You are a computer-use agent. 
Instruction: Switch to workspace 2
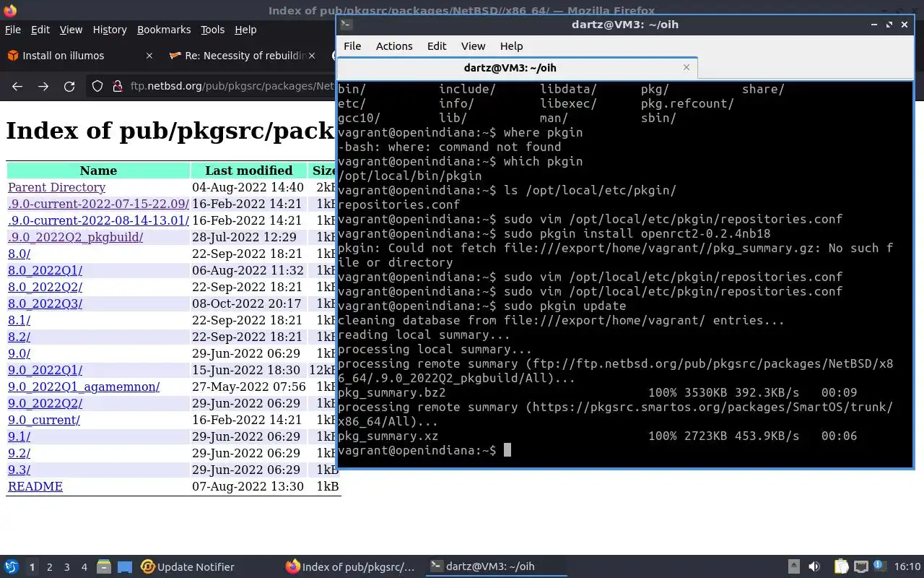point(49,567)
